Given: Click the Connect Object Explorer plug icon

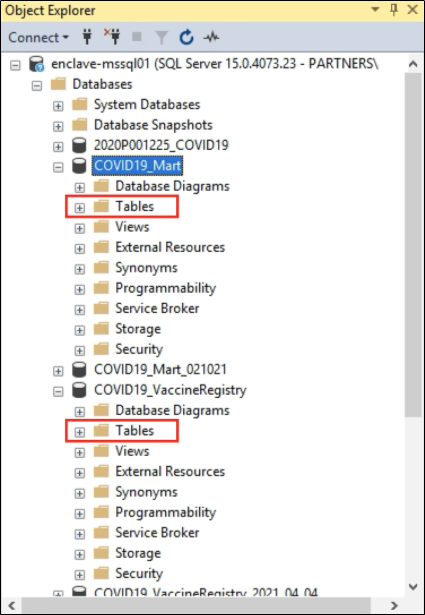Looking at the screenshot, I should tap(87, 37).
